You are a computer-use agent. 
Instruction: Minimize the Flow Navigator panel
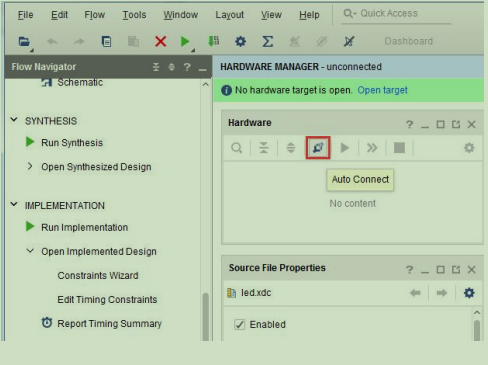pyautogui.click(x=202, y=69)
